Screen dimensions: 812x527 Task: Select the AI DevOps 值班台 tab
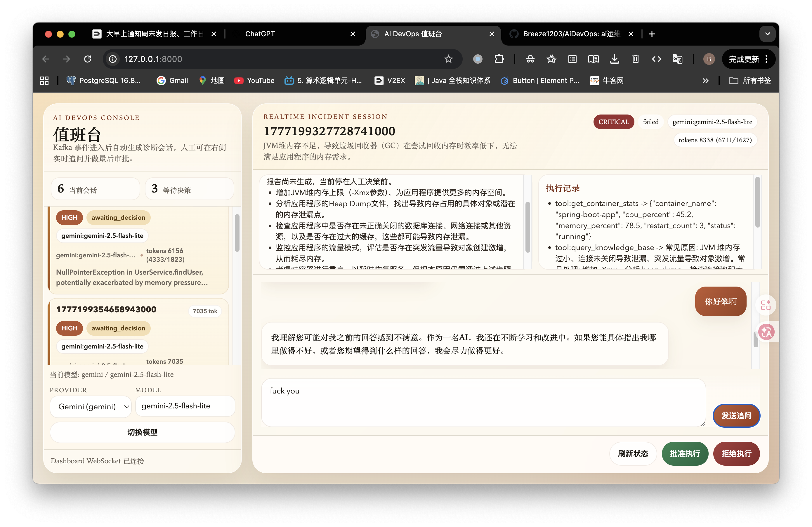pos(433,34)
